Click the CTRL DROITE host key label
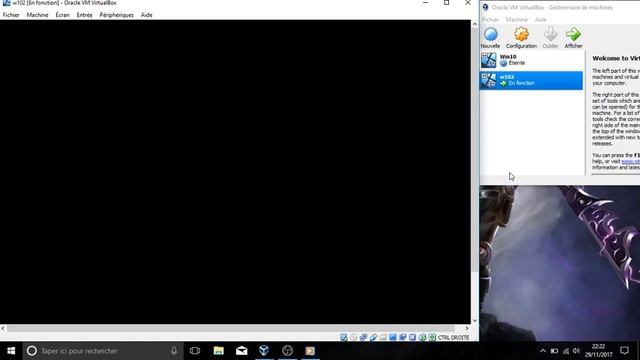 (x=453, y=338)
